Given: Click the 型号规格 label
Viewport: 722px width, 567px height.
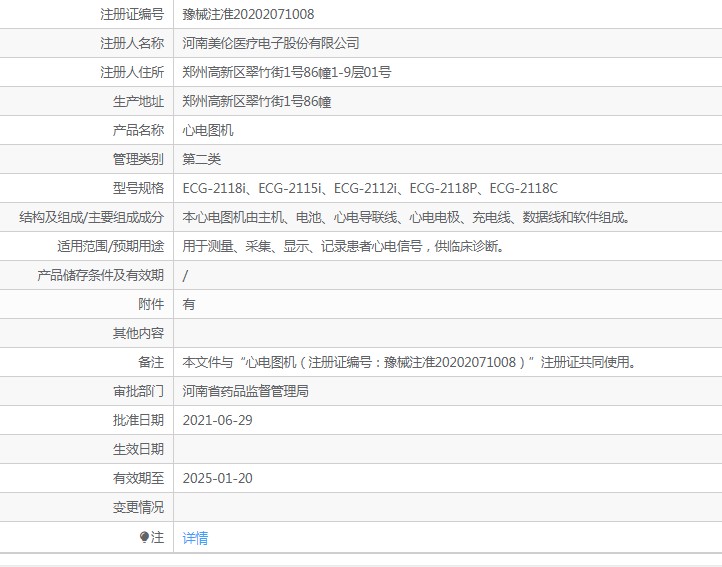Looking at the screenshot, I should click(x=139, y=188).
